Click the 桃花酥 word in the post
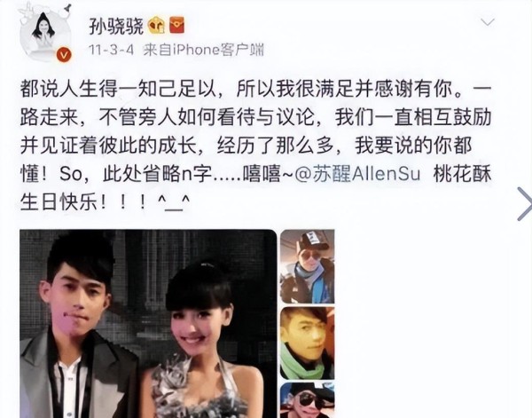 point(463,175)
